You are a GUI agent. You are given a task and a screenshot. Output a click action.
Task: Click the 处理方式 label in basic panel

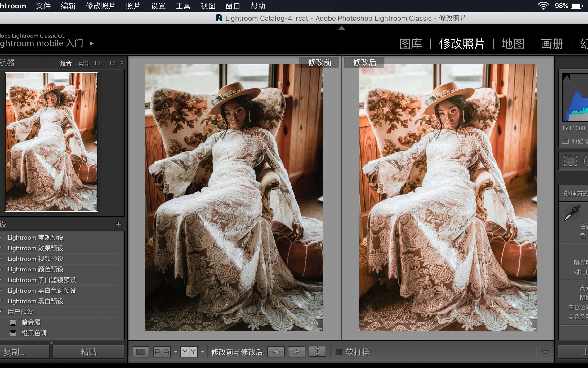click(x=576, y=193)
